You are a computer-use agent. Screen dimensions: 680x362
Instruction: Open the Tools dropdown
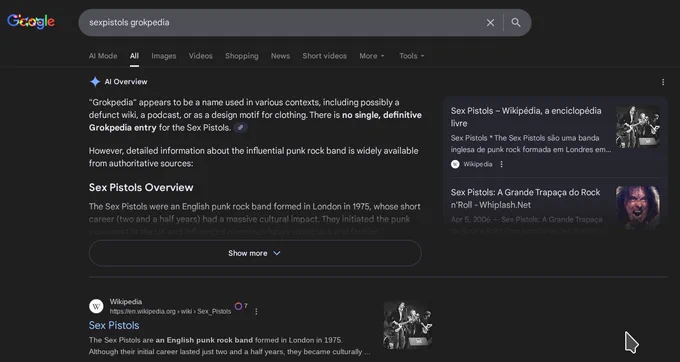412,56
